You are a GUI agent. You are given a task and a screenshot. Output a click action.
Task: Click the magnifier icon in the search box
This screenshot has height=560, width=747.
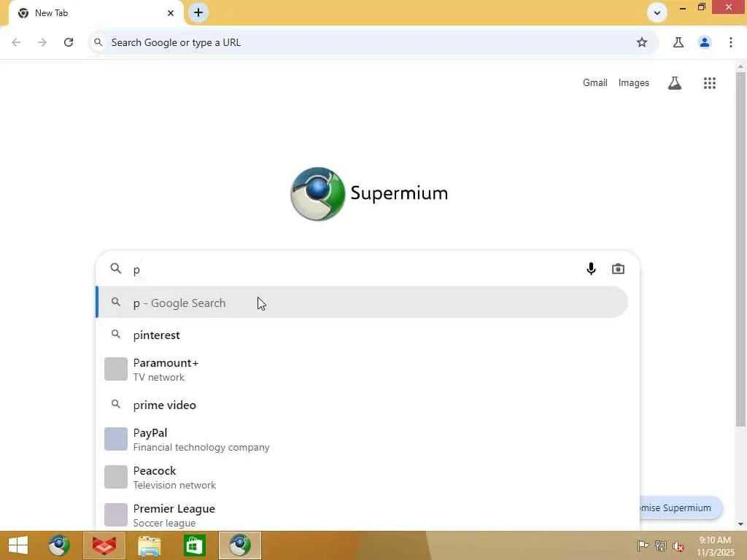coord(116,268)
